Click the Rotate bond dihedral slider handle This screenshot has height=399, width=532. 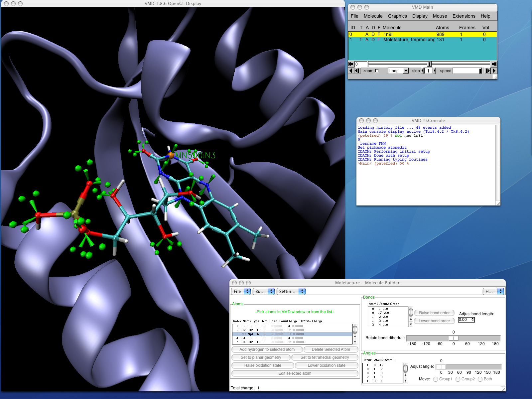click(453, 338)
